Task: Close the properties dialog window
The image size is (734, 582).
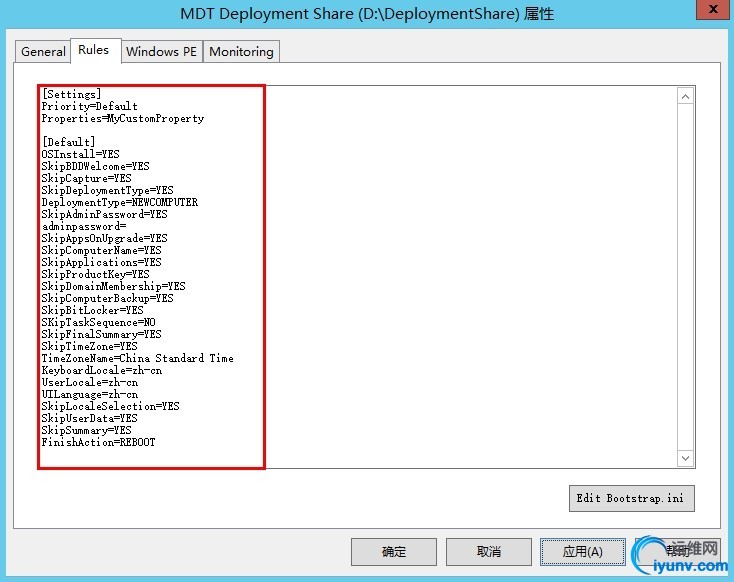Action: 713,9
